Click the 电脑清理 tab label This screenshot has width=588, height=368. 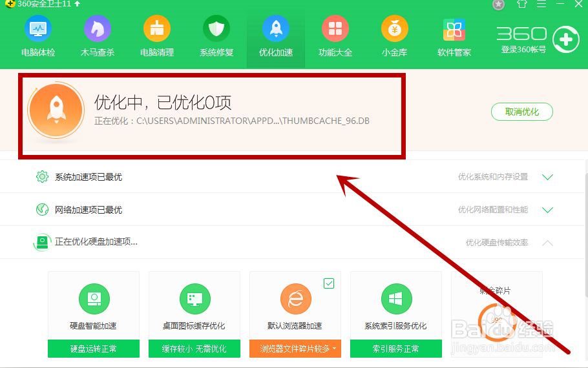pos(157,52)
